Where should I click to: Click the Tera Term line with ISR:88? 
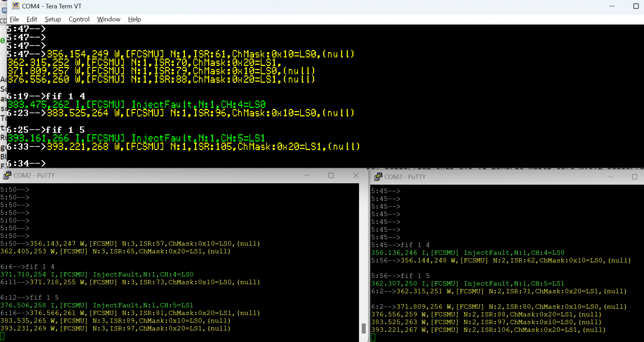(161, 79)
